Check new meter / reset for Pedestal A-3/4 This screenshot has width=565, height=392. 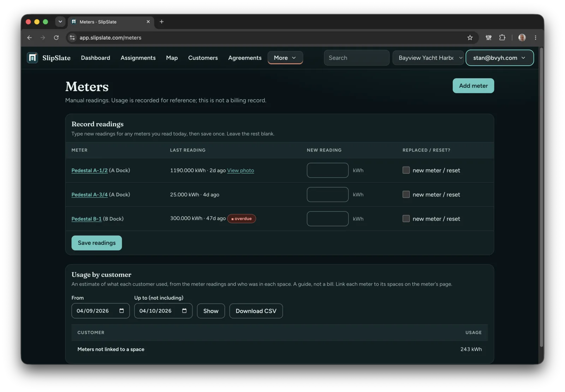(406, 195)
